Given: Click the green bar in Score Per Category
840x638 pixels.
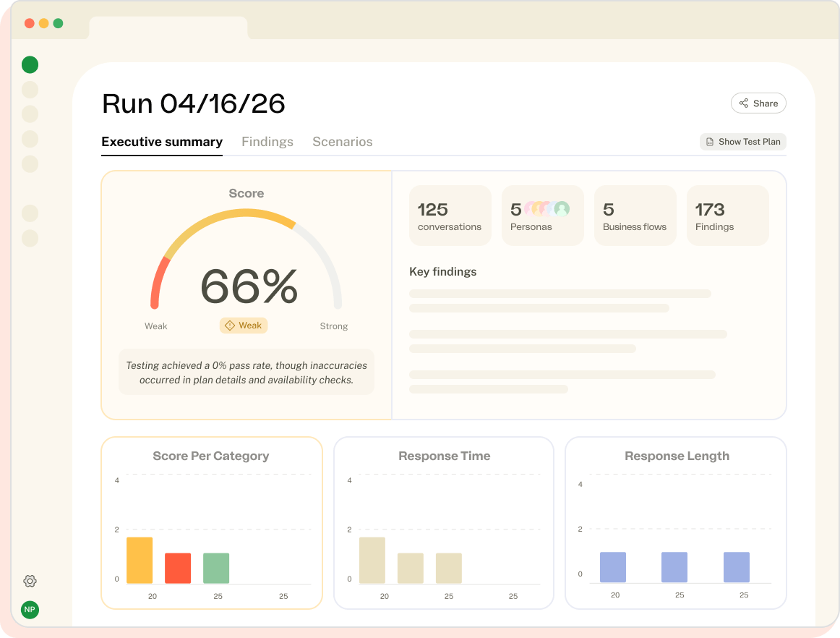Looking at the screenshot, I should (216, 569).
